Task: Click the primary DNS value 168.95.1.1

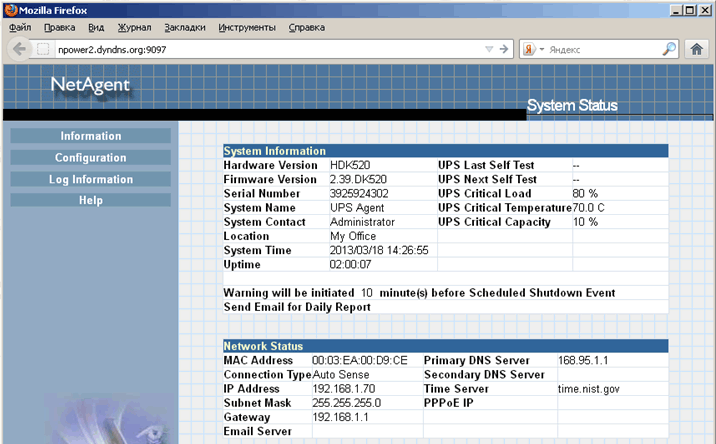Action: [x=583, y=360]
